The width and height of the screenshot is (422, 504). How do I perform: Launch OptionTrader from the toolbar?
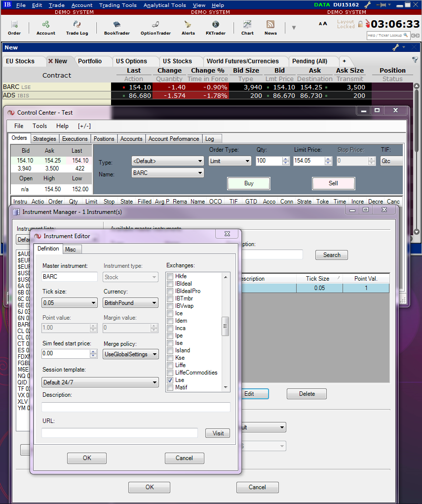pos(155,28)
